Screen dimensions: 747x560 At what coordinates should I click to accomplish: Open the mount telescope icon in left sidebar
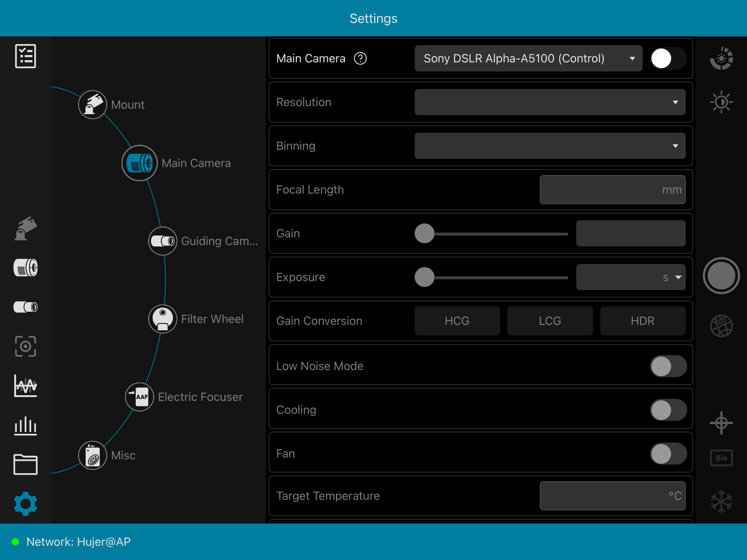pyautogui.click(x=26, y=229)
